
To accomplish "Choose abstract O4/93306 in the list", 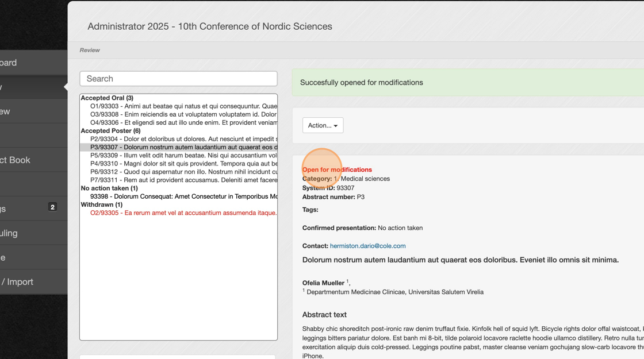I will point(183,122).
